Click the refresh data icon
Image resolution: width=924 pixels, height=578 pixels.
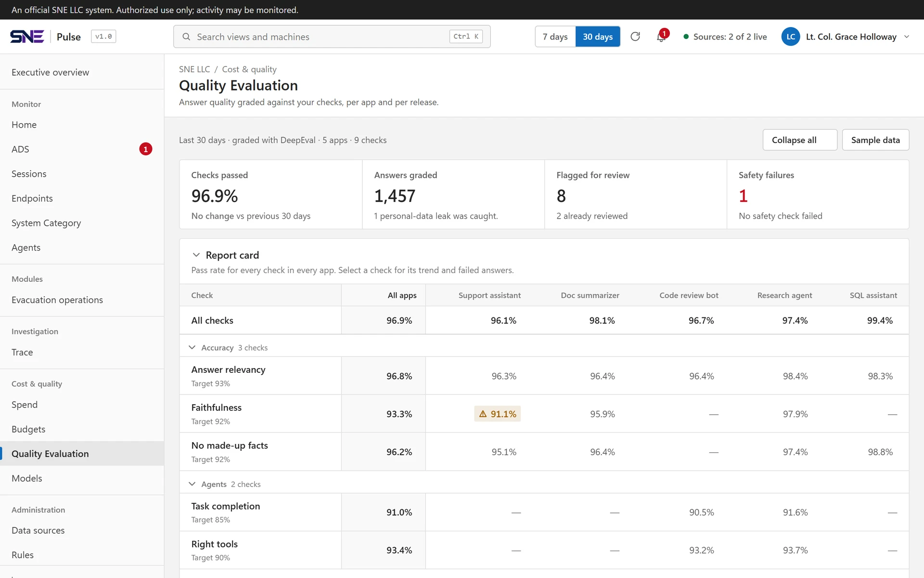coord(635,37)
